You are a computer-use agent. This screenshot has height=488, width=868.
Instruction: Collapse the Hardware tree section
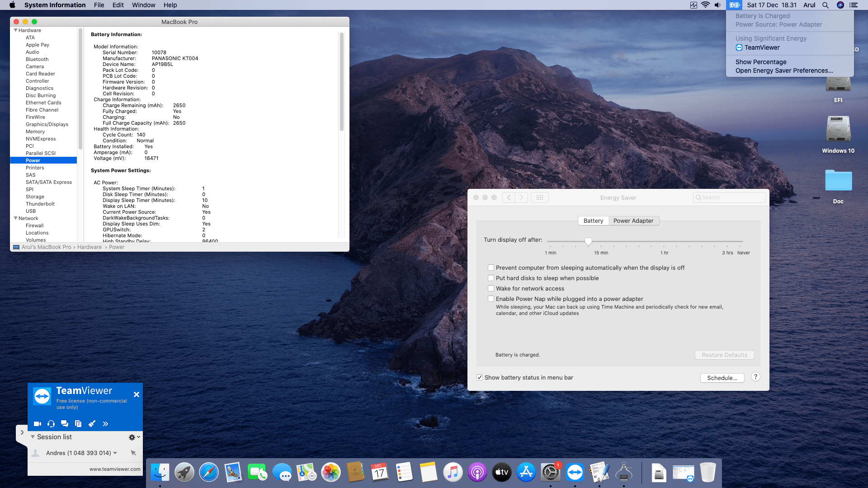[16, 30]
